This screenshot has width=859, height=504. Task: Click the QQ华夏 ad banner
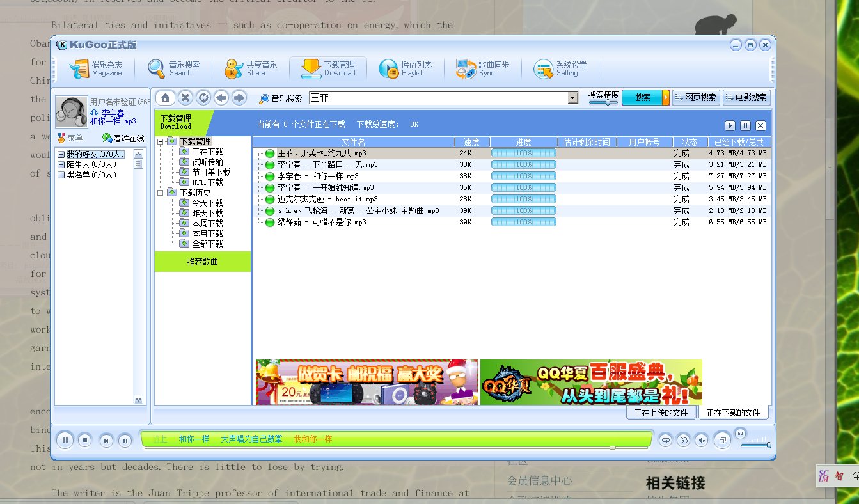[x=591, y=382]
